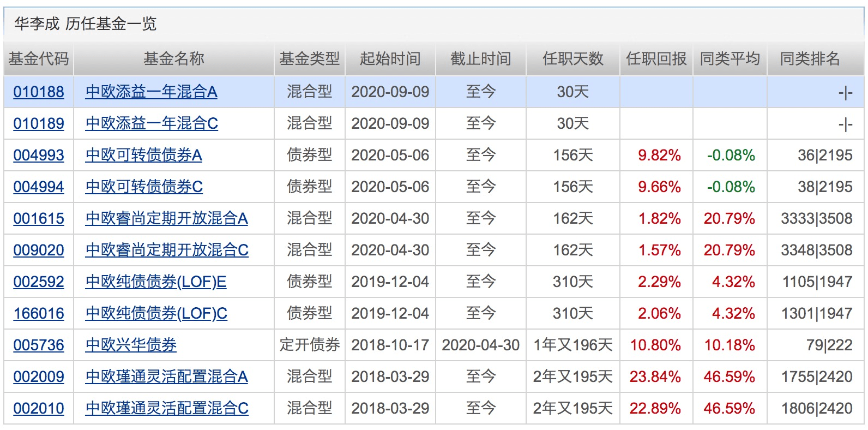This screenshot has height=430, width=868.
Task: Open fund 中欧瑾通灵活配置混合C
Action: coord(167,408)
